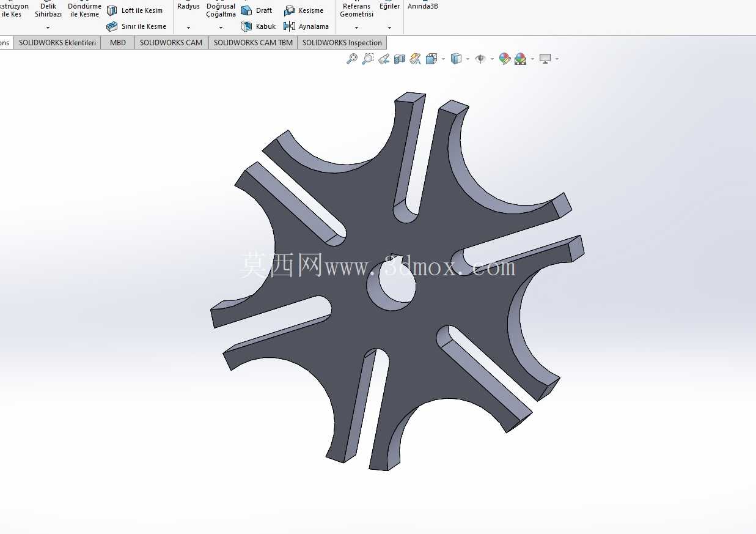Switch to the SOLIDWORKS Eklentileri tab
Screen dimensions: 756x534
click(57, 43)
